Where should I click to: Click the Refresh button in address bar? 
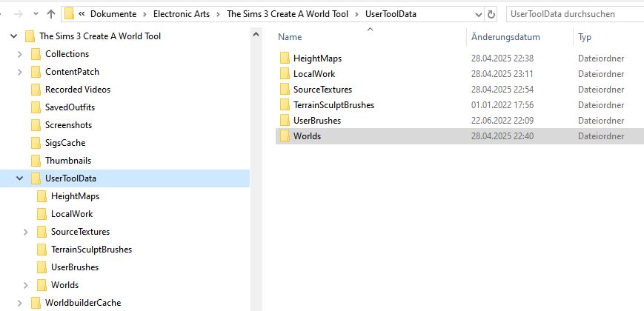[491, 14]
